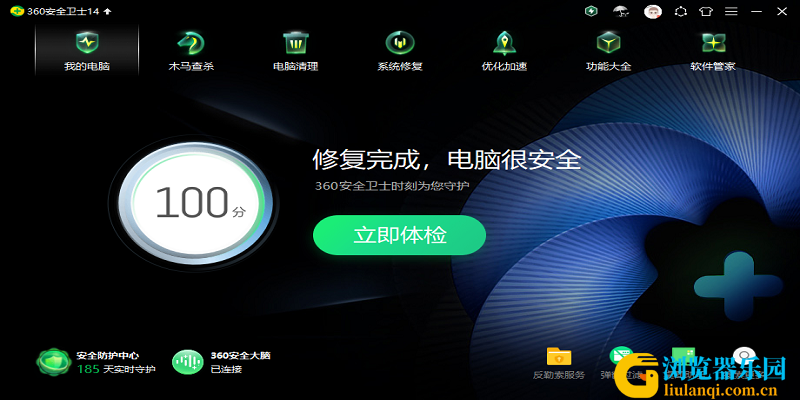Click the green hexagon lightning icon
The image size is (800, 400).
click(591, 11)
